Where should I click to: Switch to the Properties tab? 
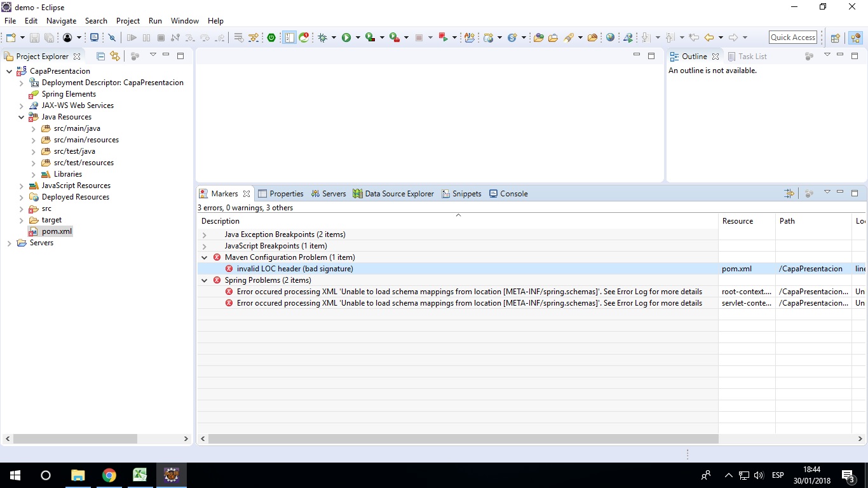pos(280,194)
